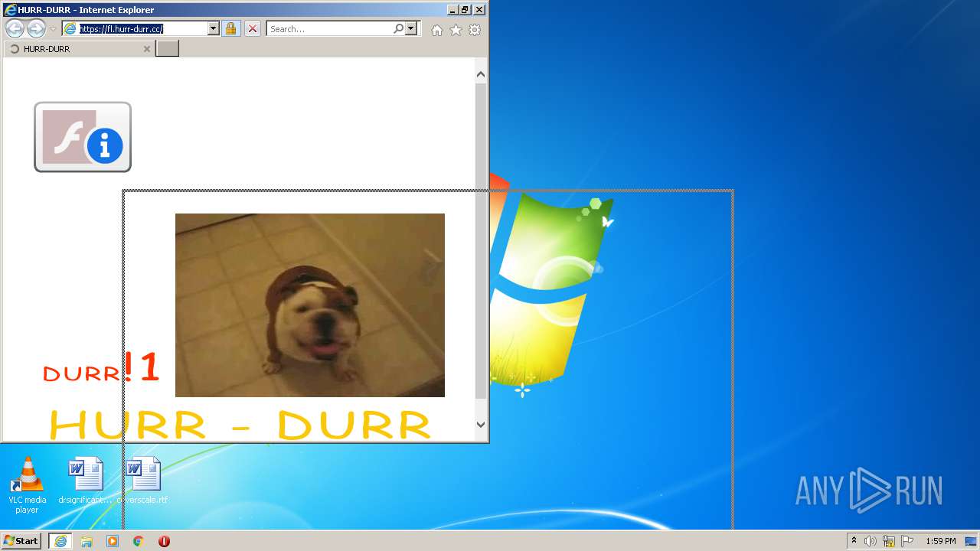Open the Opera browser taskbar icon
980x551 pixels.
[164, 541]
